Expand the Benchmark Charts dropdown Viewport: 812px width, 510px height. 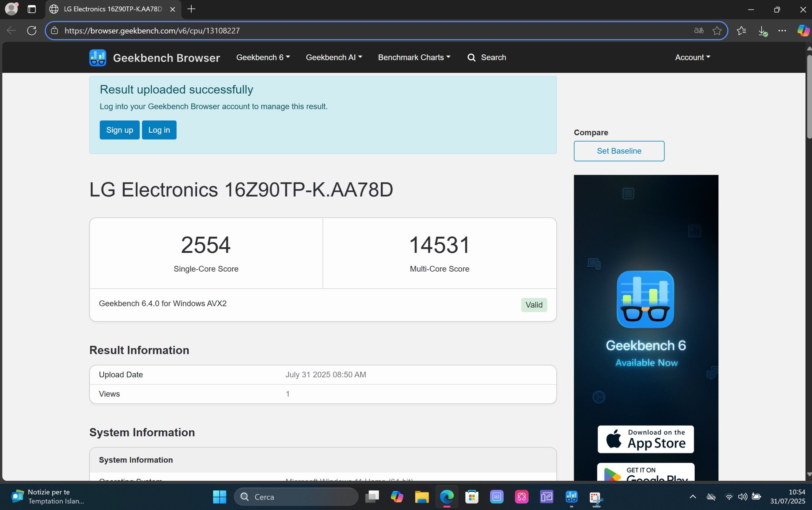(x=414, y=57)
